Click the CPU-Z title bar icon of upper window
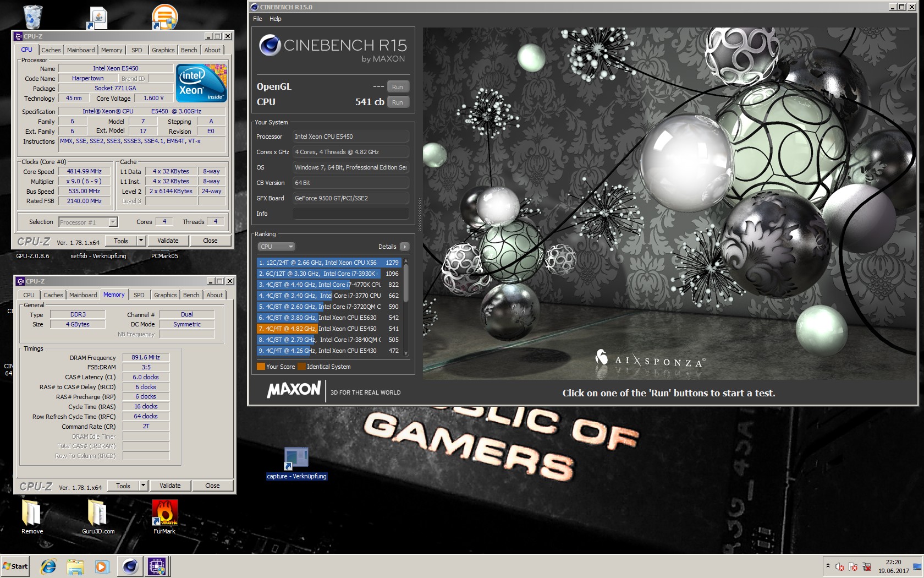The height and width of the screenshot is (578, 924). 18,36
